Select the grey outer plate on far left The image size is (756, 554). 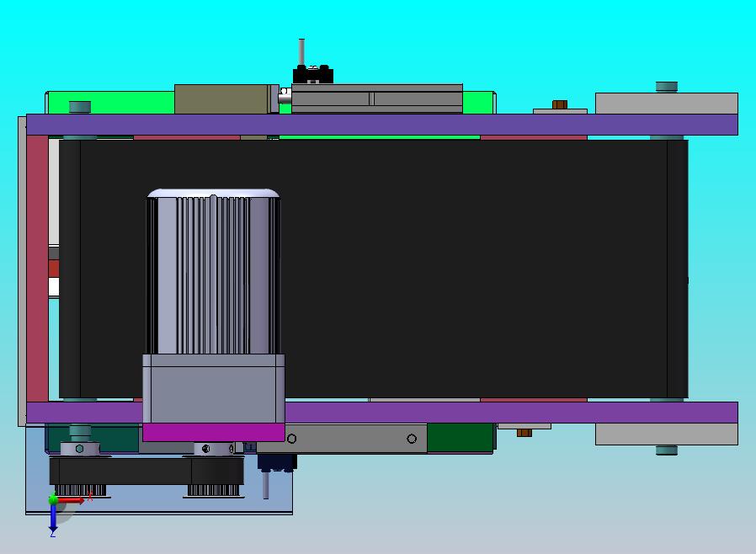tap(22, 271)
